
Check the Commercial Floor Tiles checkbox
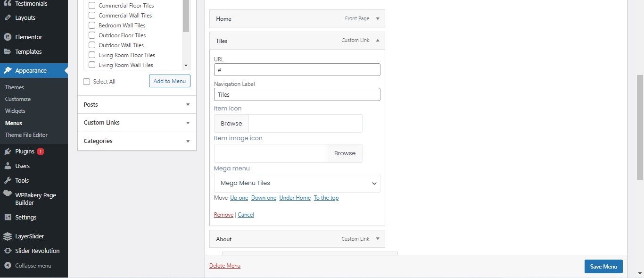92,6
